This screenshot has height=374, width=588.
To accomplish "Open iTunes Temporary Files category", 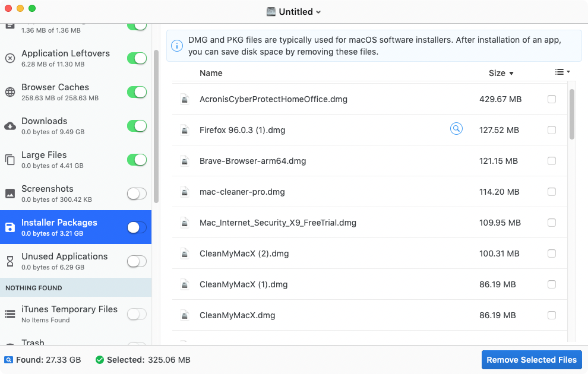I will click(x=76, y=314).
